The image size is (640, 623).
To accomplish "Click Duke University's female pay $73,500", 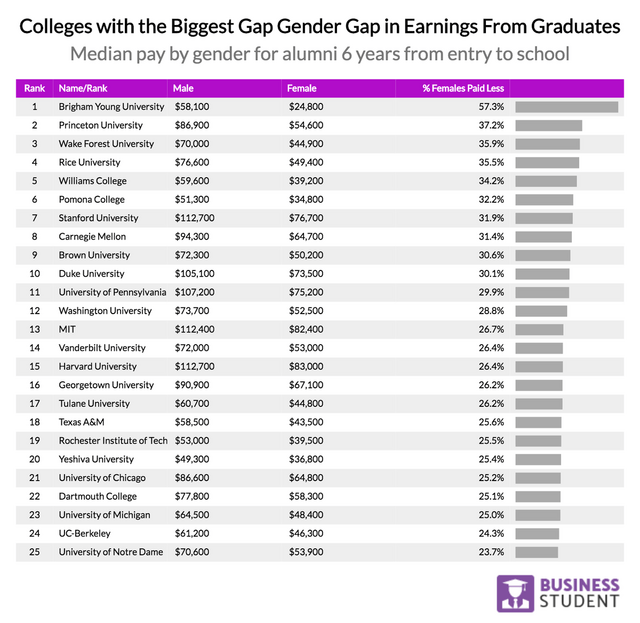I will (305, 274).
